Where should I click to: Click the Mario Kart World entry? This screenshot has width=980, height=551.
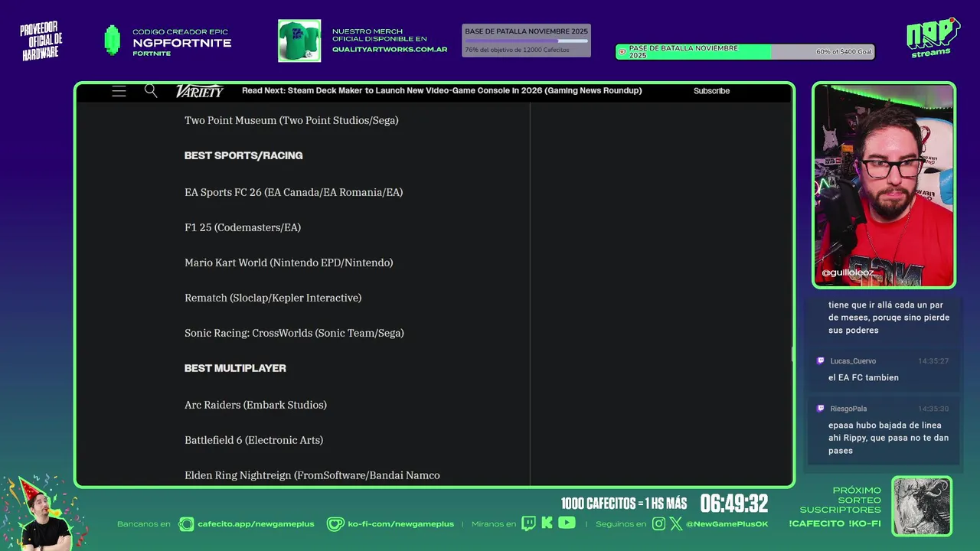[x=289, y=262]
